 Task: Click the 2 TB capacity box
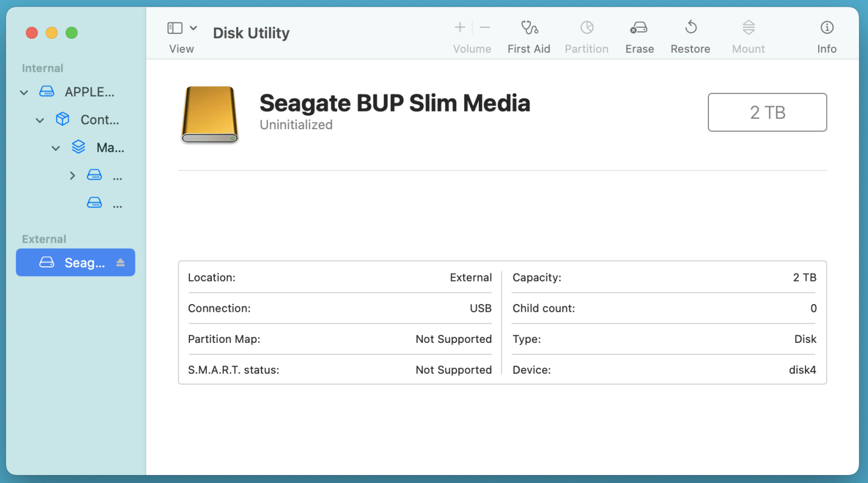click(x=767, y=112)
